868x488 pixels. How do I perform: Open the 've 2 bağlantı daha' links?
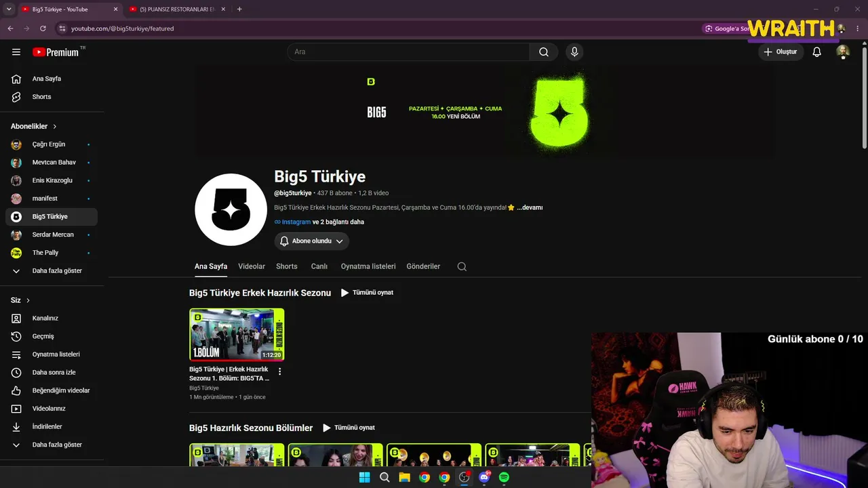point(338,222)
